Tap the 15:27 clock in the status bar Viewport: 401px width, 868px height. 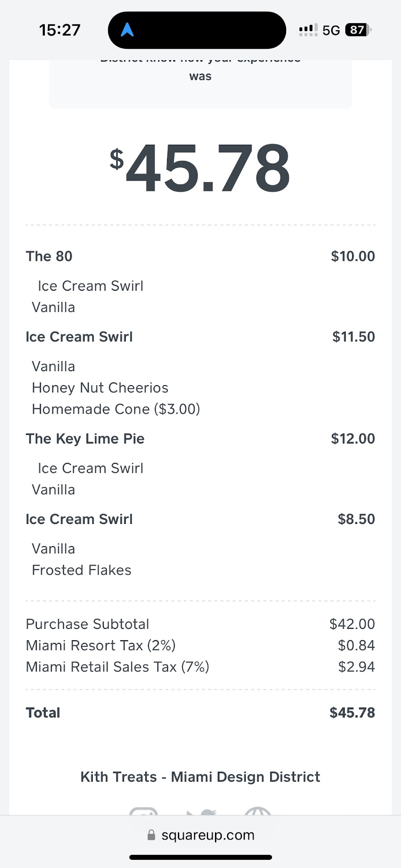coord(60,30)
